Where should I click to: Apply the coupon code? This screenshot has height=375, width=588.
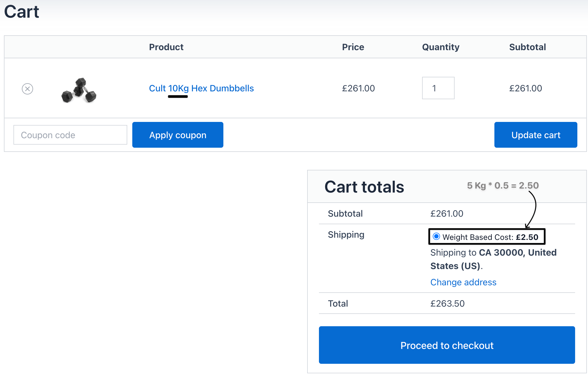coord(178,135)
